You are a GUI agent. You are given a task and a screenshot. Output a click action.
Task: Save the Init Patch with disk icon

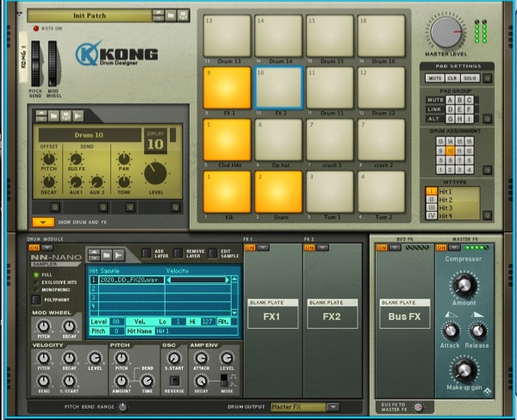point(183,15)
